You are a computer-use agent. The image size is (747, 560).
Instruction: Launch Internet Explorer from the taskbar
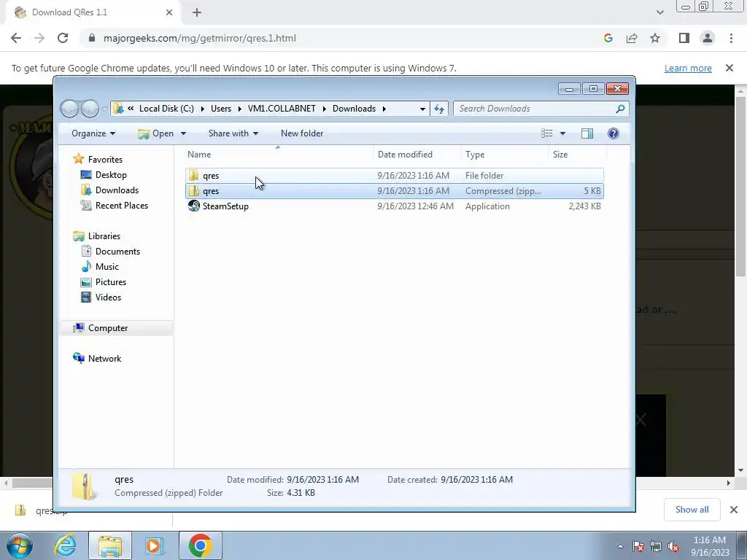[x=65, y=545]
